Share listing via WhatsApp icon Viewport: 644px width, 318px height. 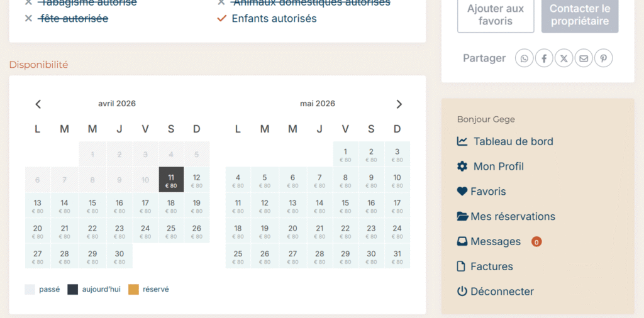point(525,58)
